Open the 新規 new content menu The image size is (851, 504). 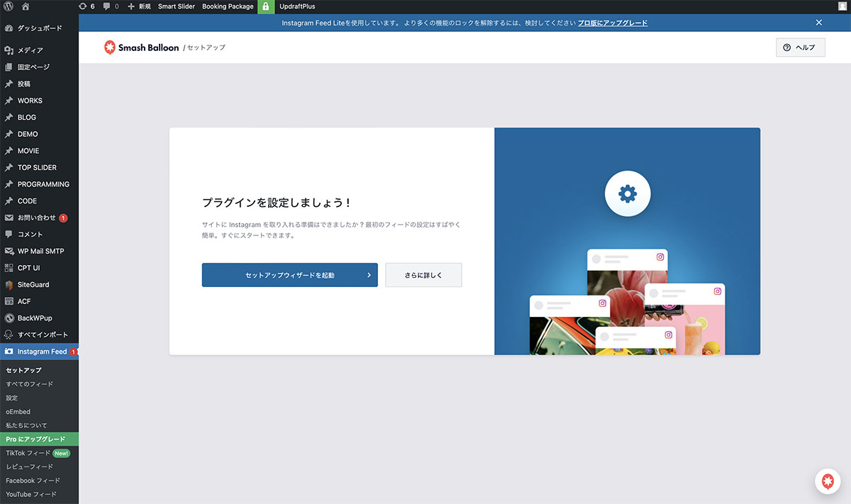click(x=139, y=6)
